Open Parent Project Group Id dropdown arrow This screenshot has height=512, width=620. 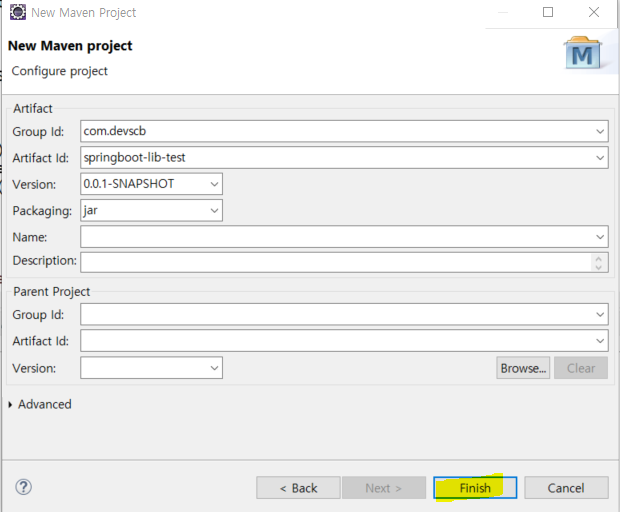coord(599,314)
